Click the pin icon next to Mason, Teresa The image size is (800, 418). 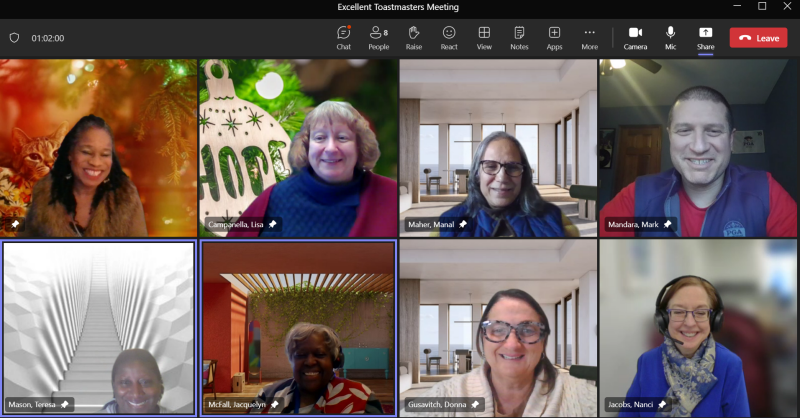pyautogui.click(x=64, y=405)
